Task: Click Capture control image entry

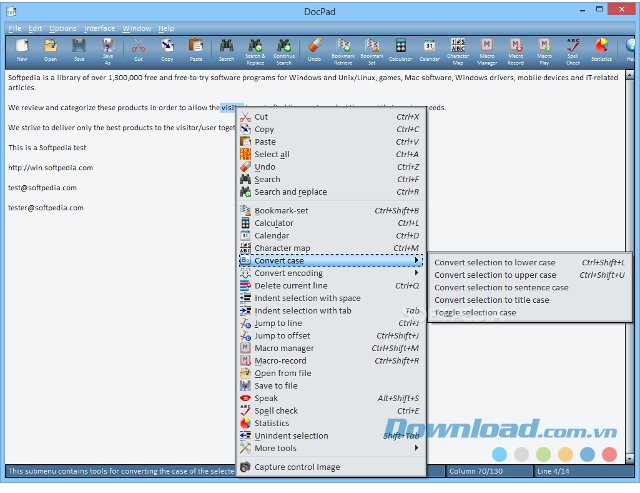Action: tap(297, 467)
